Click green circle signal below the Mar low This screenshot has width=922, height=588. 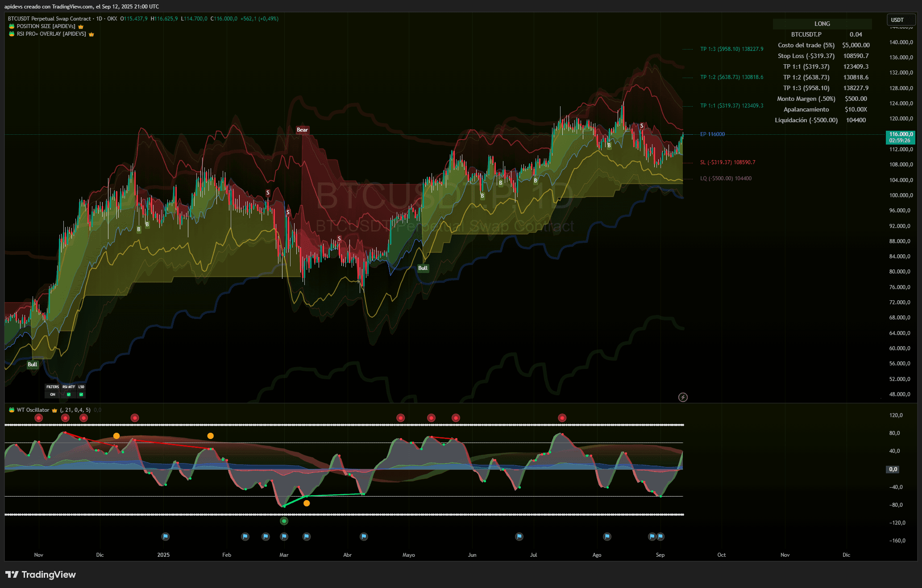[284, 521]
